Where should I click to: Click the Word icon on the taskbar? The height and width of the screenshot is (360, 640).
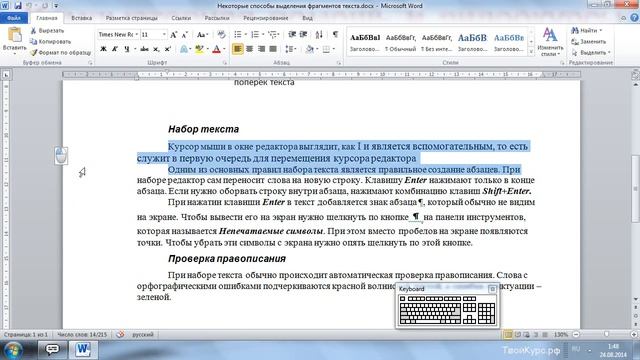83,350
